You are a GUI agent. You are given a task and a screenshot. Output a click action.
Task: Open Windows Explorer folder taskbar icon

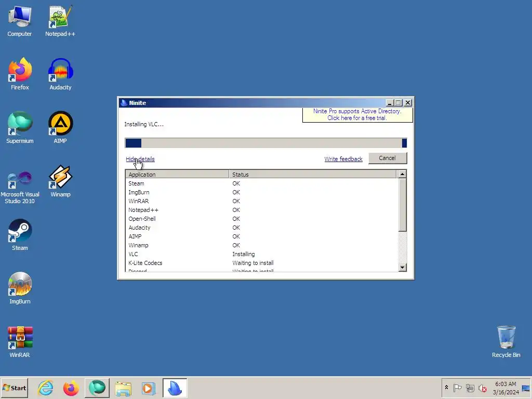click(123, 388)
